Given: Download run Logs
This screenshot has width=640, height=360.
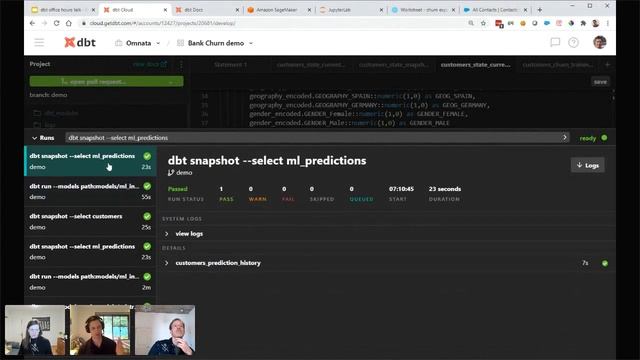Looking at the screenshot, I should click(x=588, y=165).
